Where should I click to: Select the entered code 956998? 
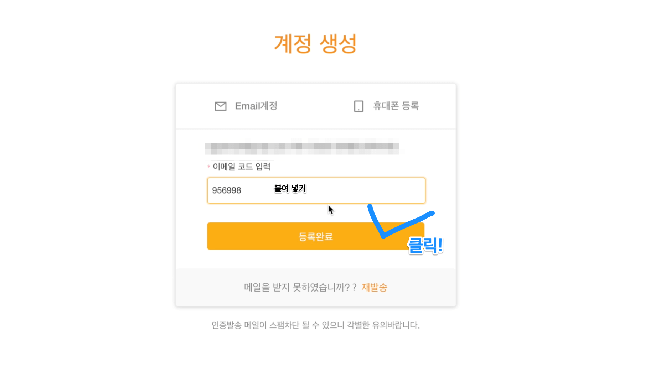[x=226, y=190]
